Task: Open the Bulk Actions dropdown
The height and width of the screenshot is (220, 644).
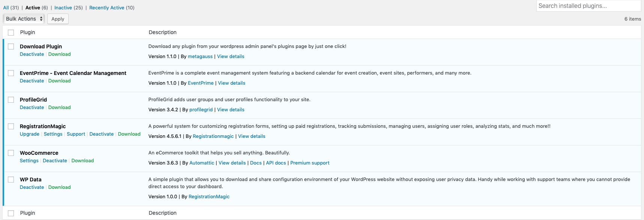Action: click(x=24, y=19)
